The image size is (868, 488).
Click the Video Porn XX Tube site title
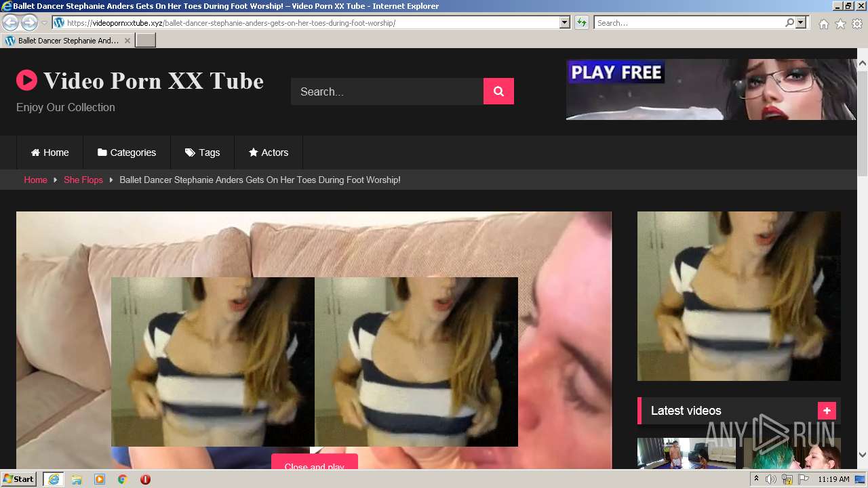pos(153,81)
